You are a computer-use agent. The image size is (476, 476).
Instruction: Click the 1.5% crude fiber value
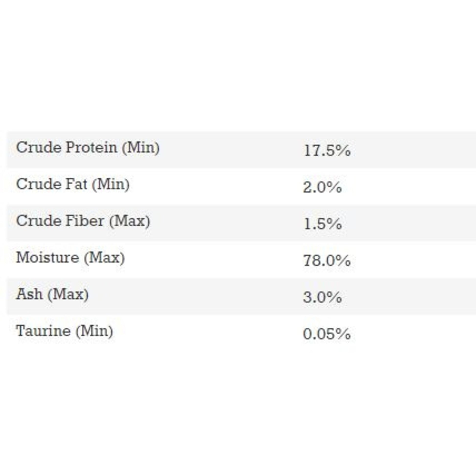(x=323, y=224)
